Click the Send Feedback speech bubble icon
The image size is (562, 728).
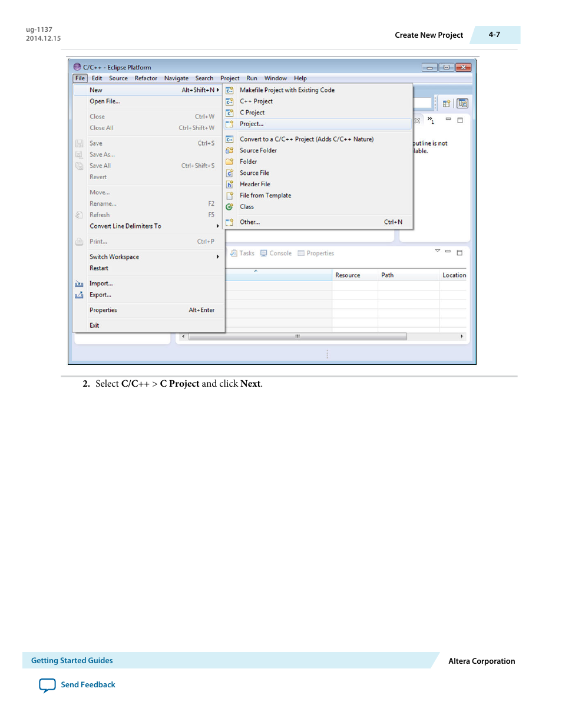(47, 685)
